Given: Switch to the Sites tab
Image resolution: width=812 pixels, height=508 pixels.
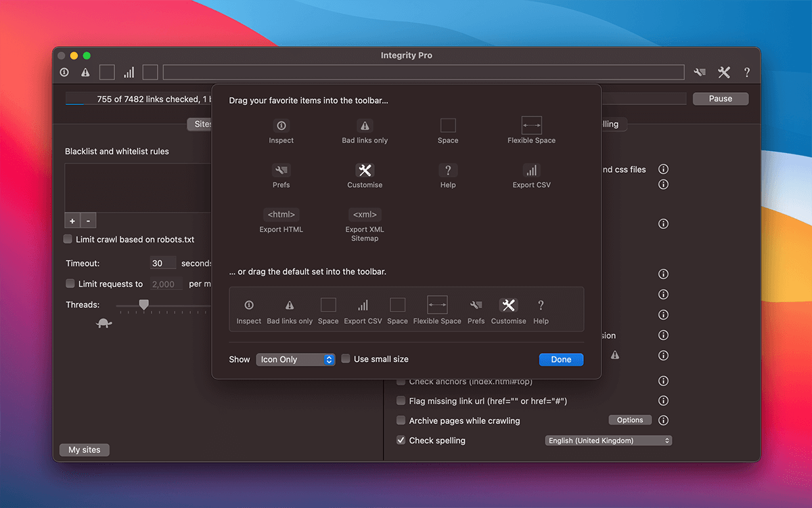Looking at the screenshot, I should tap(200, 124).
